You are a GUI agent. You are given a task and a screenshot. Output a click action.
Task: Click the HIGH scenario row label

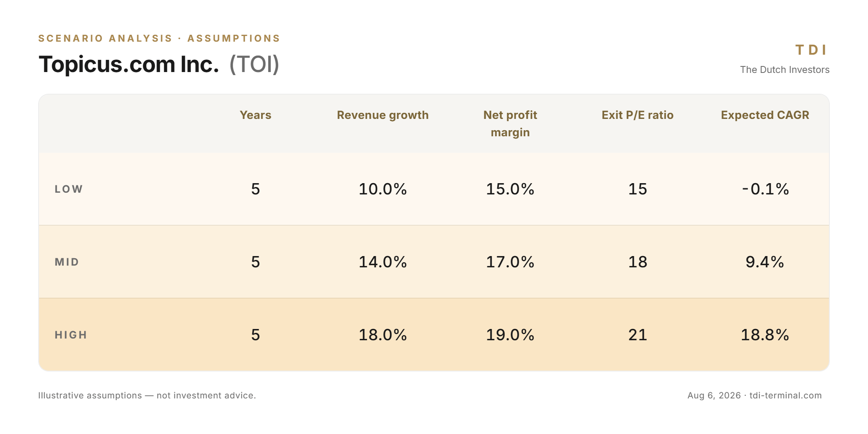(71, 335)
